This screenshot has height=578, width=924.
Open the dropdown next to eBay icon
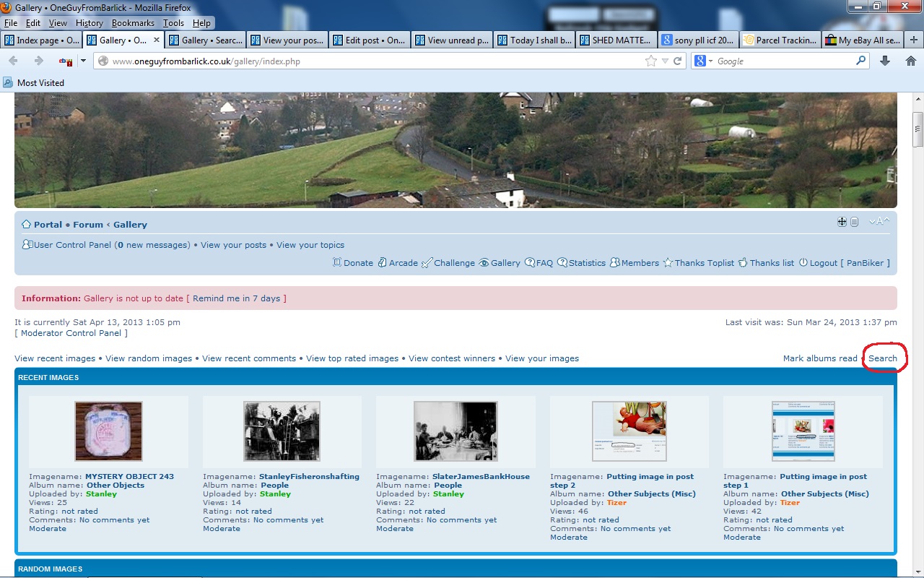click(x=83, y=61)
